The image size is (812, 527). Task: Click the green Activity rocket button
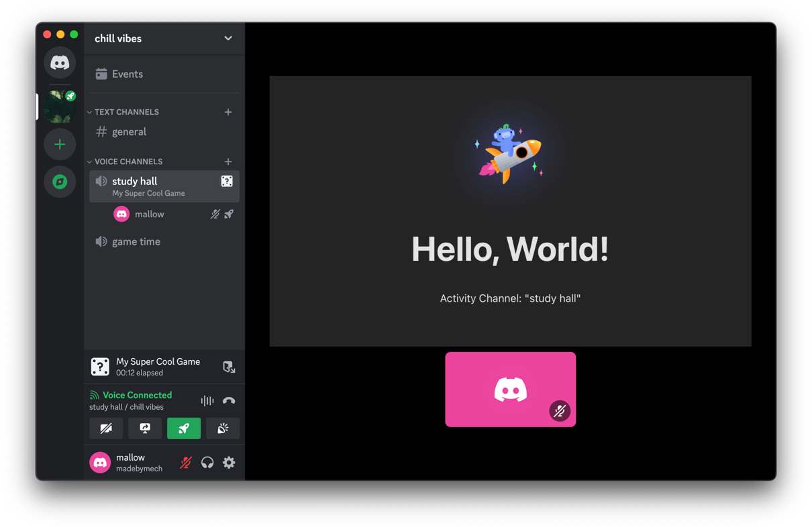(184, 428)
